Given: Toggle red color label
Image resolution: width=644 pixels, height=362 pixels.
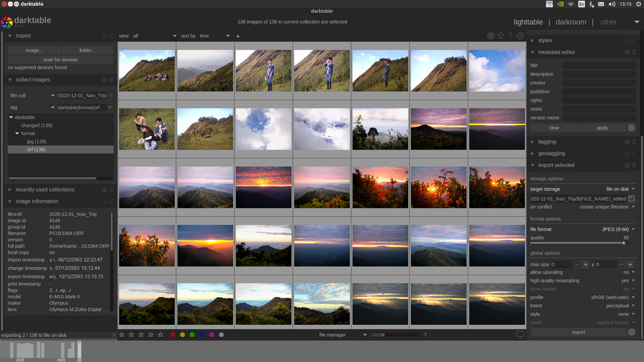Looking at the screenshot, I should click(x=172, y=335).
